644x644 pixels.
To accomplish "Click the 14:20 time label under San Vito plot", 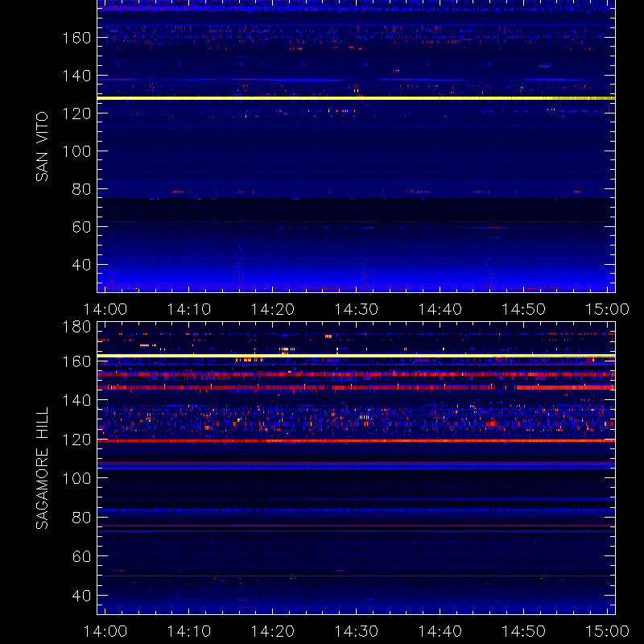I will 272,309.
